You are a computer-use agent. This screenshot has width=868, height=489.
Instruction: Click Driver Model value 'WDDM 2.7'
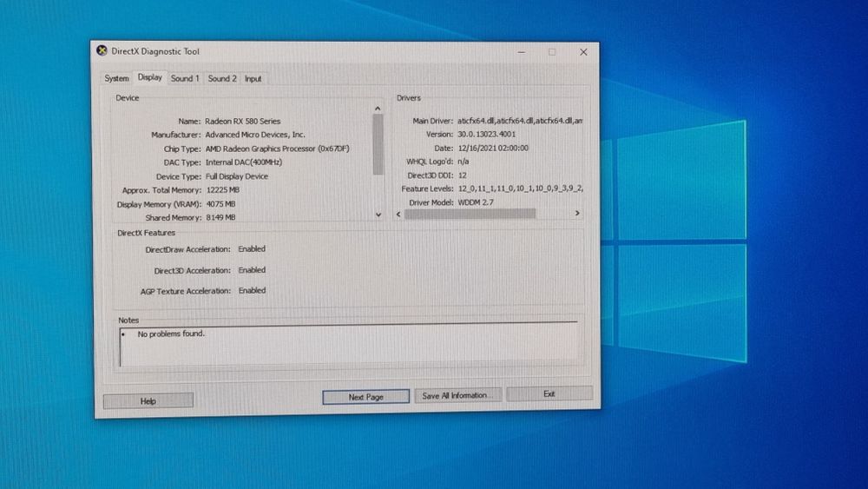[x=476, y=202]
